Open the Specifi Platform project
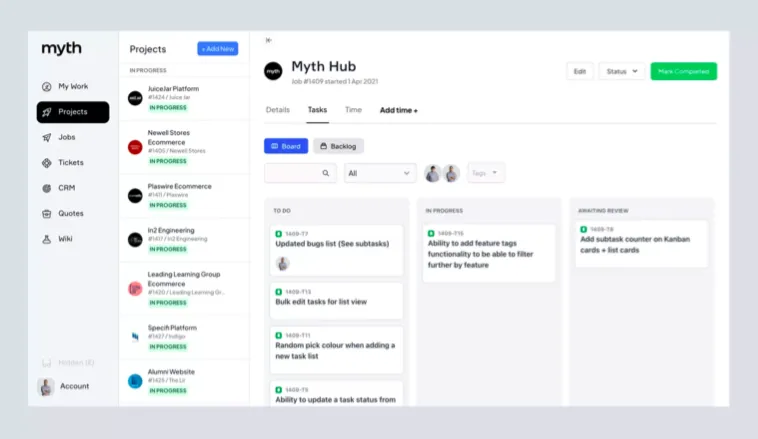The image size is (758, 439). coord(184,337)
